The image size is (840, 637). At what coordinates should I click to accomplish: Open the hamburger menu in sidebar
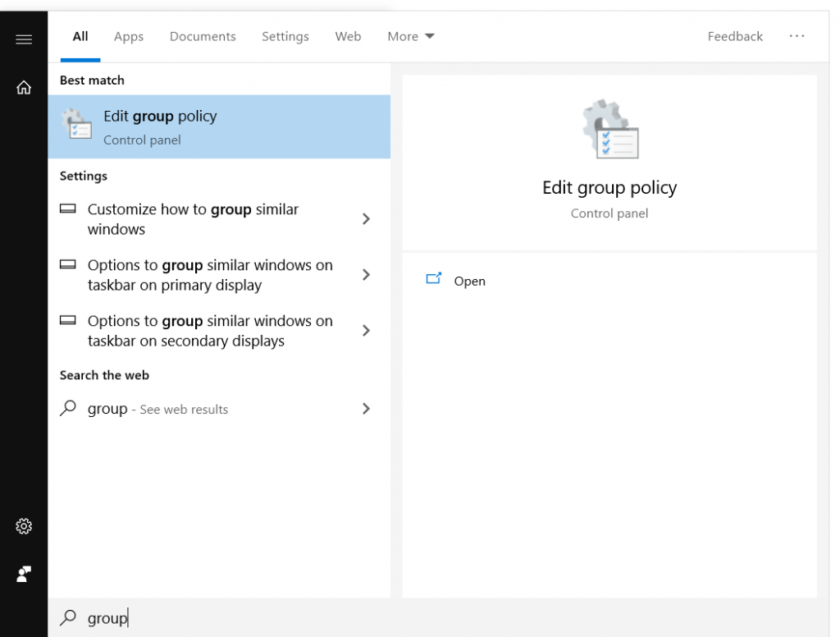click(x=24, y=39)
